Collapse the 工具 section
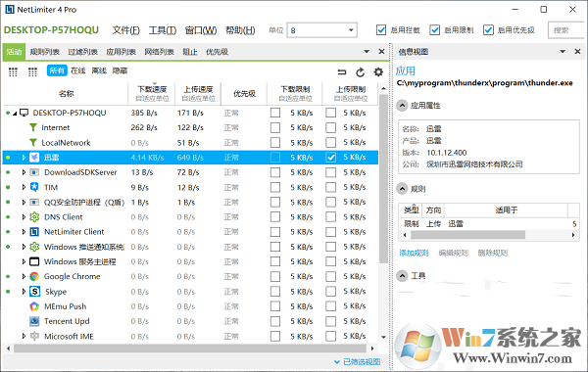This screenshot has height=372, width=588. coord(402,276)
